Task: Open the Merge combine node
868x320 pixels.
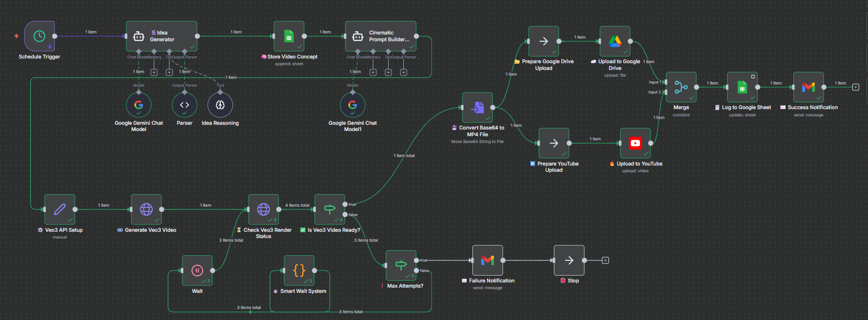Action: coord(681,87)
